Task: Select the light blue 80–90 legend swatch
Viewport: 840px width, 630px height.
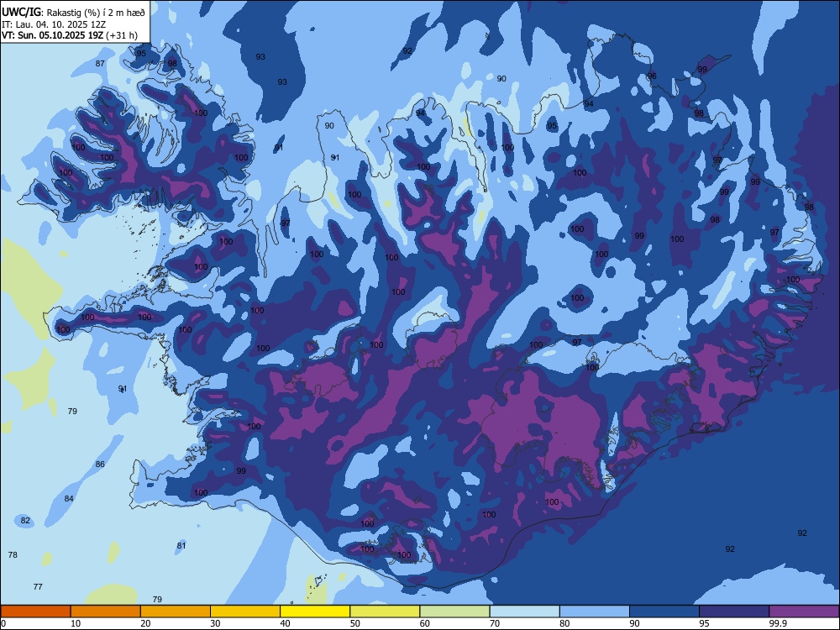Action: (595, 612)
